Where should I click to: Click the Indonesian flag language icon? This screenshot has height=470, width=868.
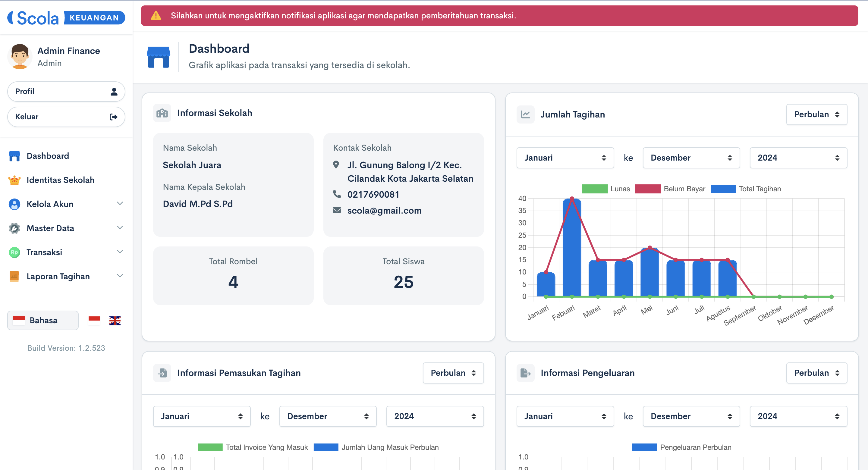94,320
